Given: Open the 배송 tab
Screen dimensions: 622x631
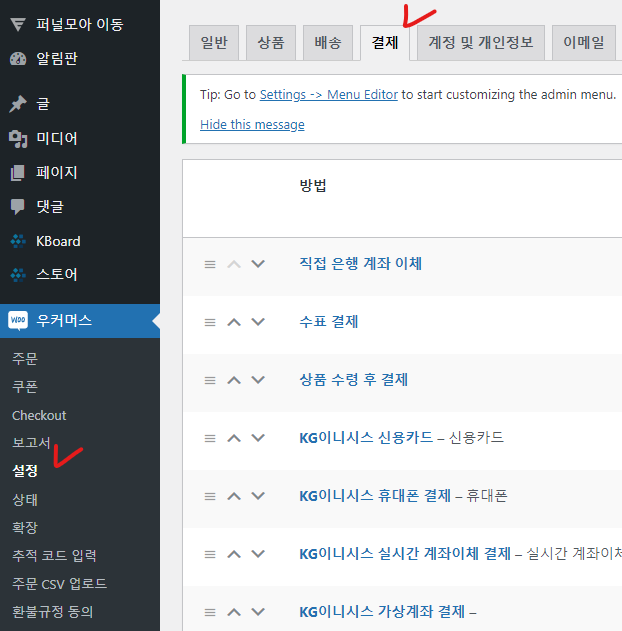Looking at the screenshot, I should (x=328, y=43).
